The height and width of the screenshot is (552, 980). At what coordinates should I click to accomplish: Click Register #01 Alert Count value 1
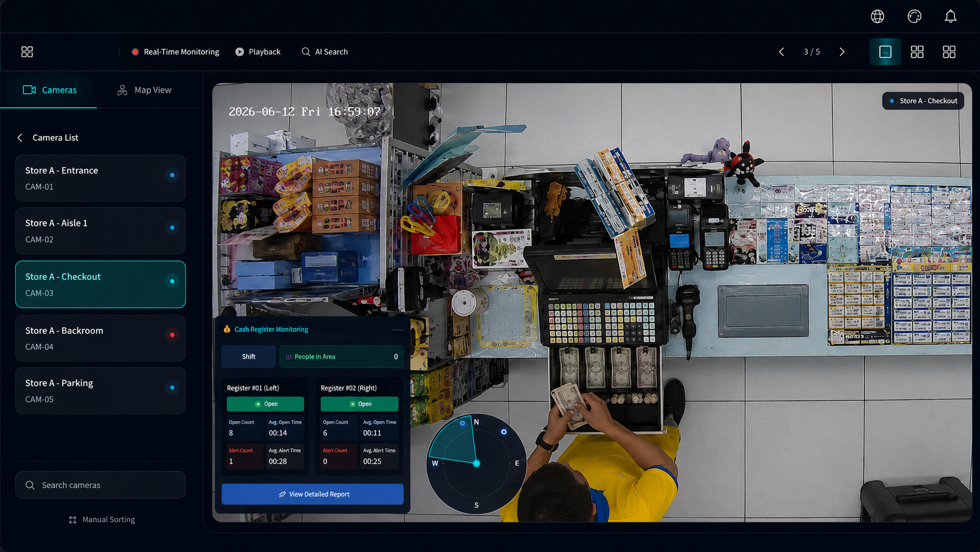point(231,462)
